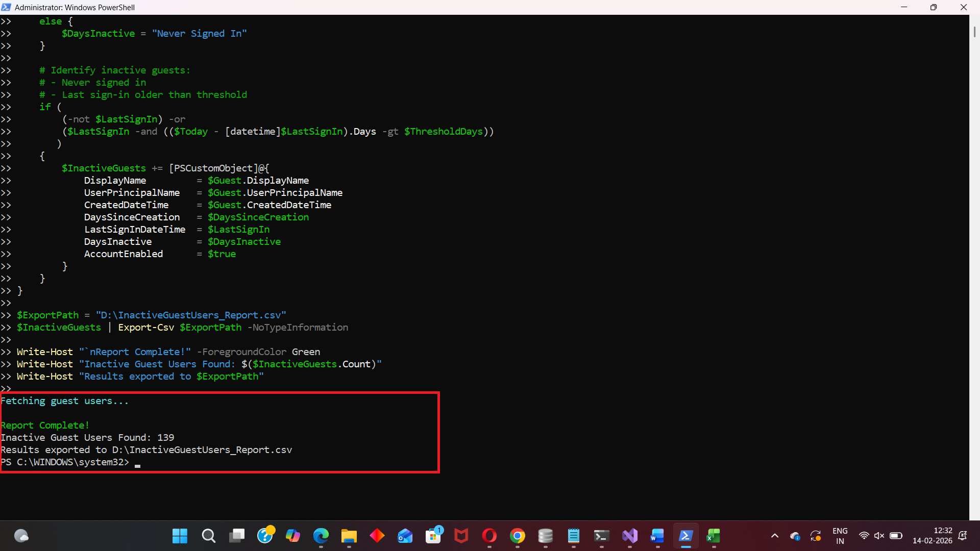This screenshot has width=980, height=551.
Task: Toggle muted volume icon in tray
Action: point(879,536)
